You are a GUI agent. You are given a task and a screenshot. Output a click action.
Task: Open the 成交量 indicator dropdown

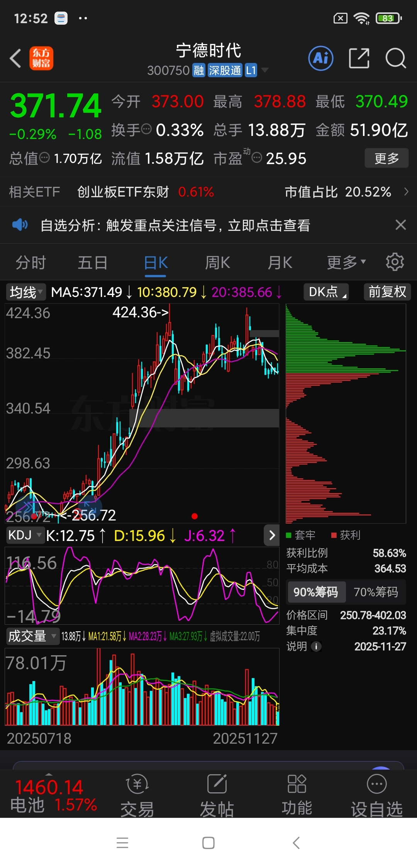coord(32,636)
